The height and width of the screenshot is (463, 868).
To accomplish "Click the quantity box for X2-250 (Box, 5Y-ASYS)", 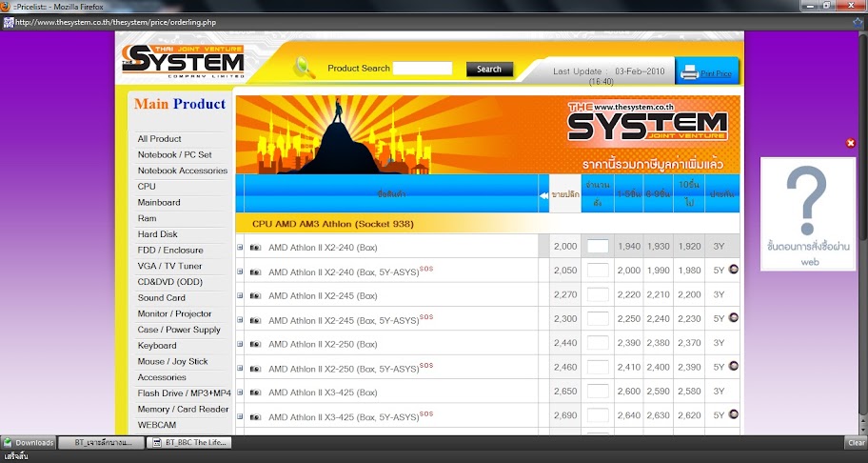I will [598, 367].
